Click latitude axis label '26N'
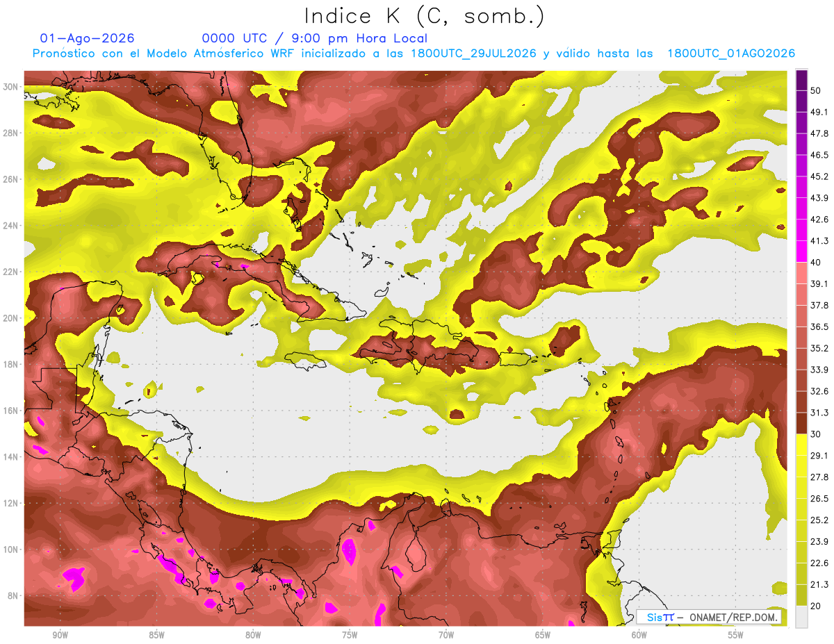Viewport: 834px width, 644px height. [10, 179]
